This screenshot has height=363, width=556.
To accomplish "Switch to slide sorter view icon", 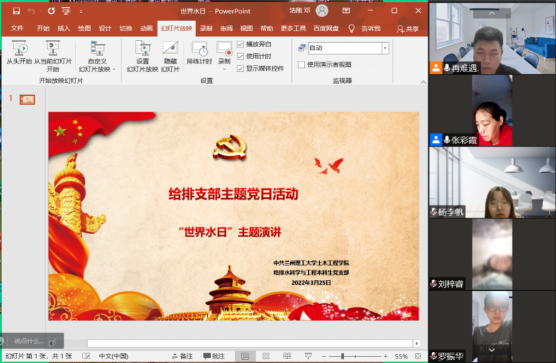I will [266, 356].
